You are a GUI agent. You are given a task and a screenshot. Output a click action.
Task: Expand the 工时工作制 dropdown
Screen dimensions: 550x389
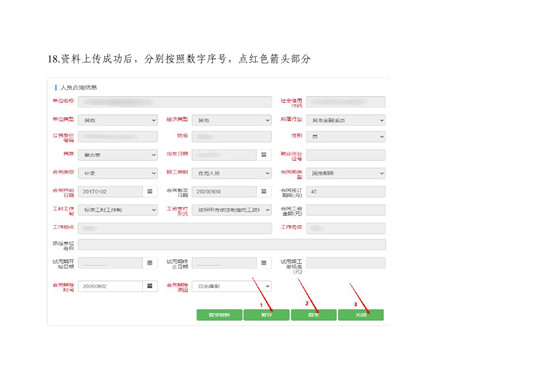coord(118,210)
